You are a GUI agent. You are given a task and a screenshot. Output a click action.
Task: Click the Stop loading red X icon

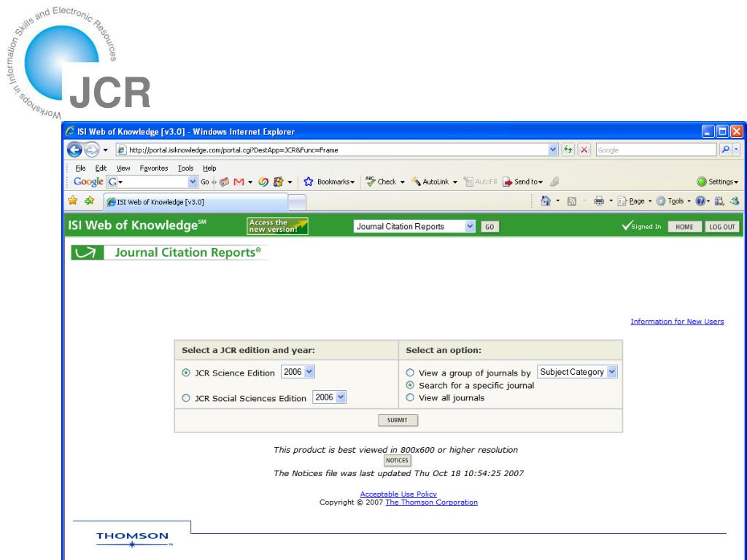584,149
